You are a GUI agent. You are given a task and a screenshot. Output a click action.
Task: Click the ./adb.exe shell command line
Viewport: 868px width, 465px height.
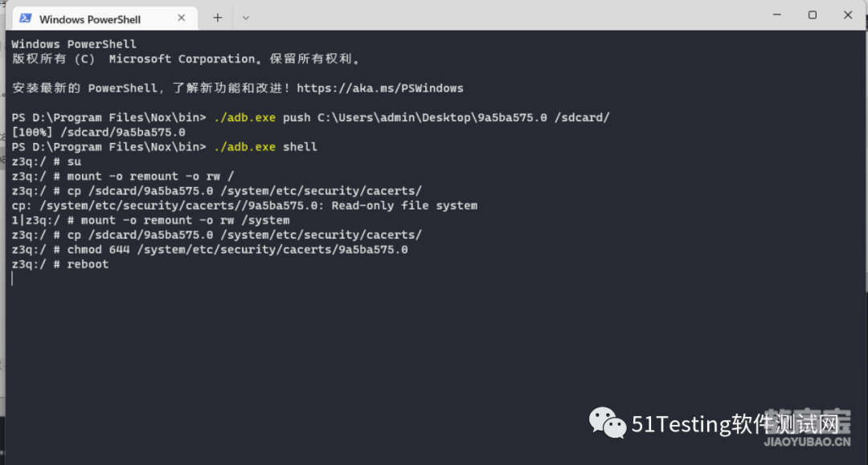click(165, 147)
